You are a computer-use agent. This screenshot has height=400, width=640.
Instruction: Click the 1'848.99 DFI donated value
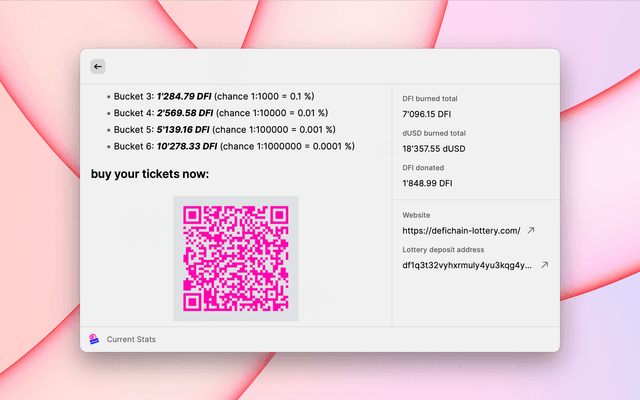coord(428,183)
